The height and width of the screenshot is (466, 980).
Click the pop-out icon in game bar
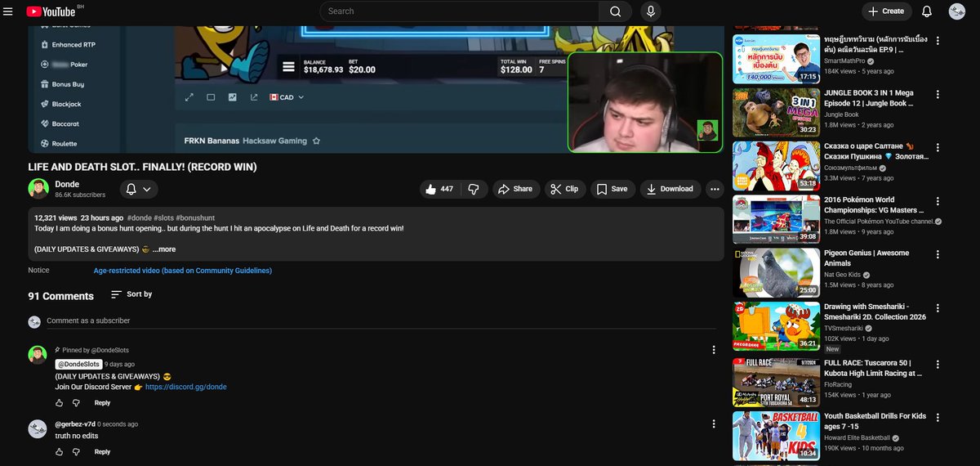tap(254, 97)
